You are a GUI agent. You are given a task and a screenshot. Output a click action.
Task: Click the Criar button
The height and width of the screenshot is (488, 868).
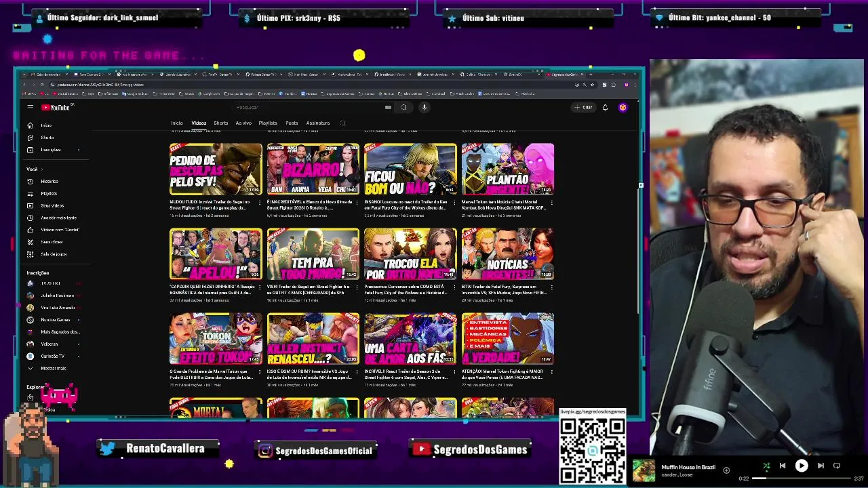pos(583,107)
